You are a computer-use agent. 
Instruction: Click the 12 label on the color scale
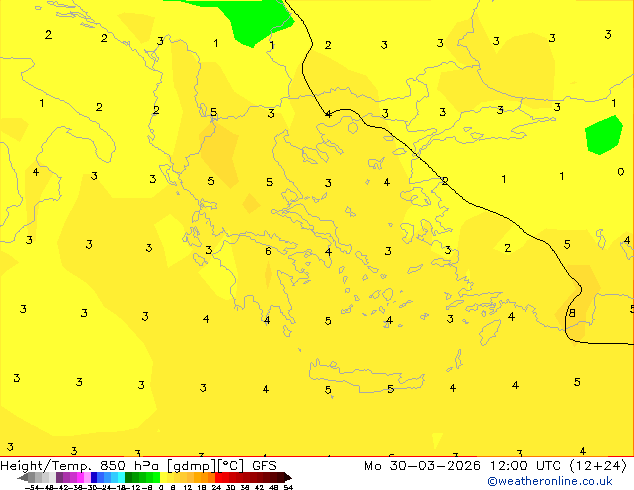click(x=188, y=487)
